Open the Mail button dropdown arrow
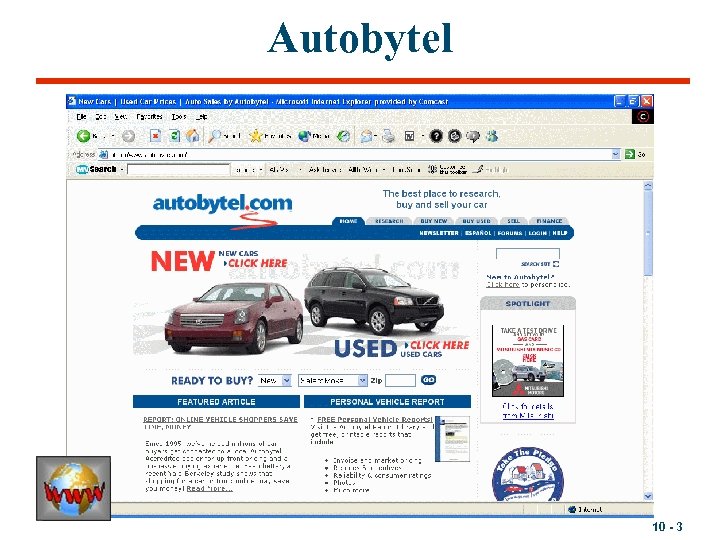The height and width of the screenshot is (540, 720). 376,136
